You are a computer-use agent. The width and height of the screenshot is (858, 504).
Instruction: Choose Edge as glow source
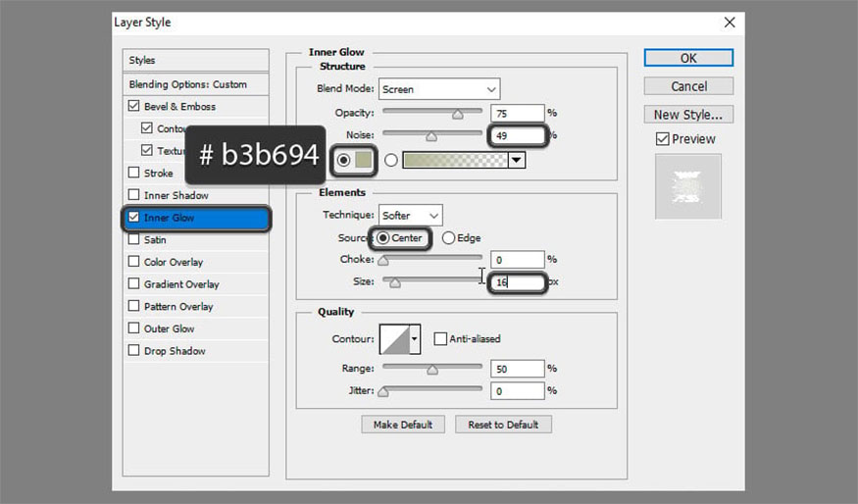[x=449, y=237]
